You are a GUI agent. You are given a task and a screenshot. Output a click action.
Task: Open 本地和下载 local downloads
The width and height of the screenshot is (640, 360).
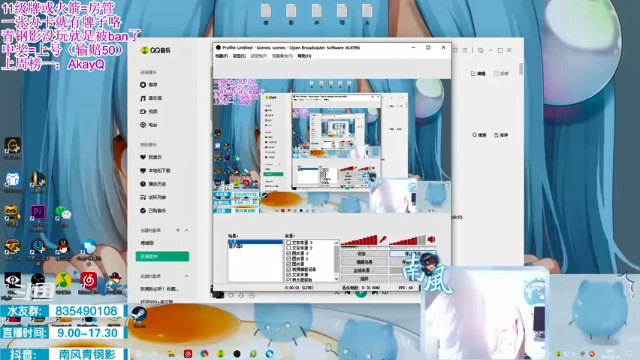tap(156, 171)
